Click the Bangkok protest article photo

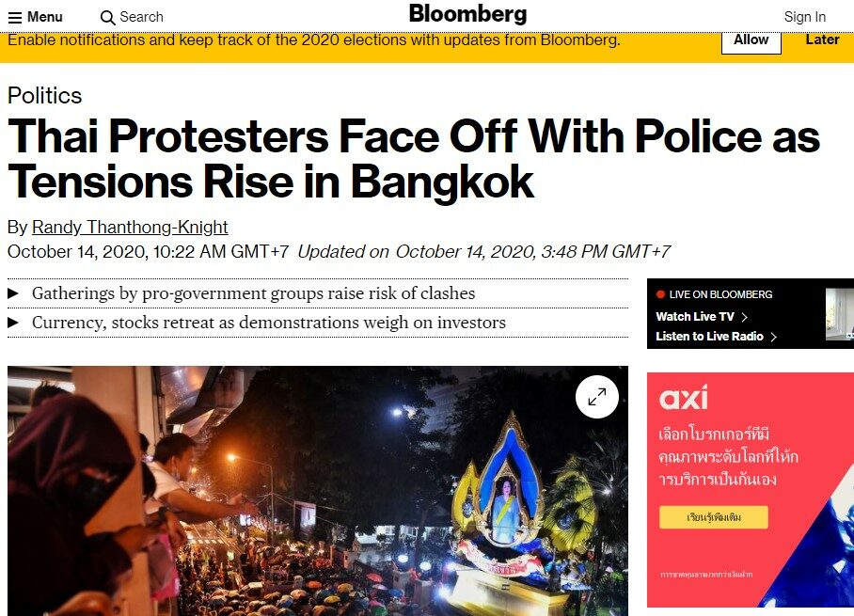pyautogui.click(x=318, y=491)
